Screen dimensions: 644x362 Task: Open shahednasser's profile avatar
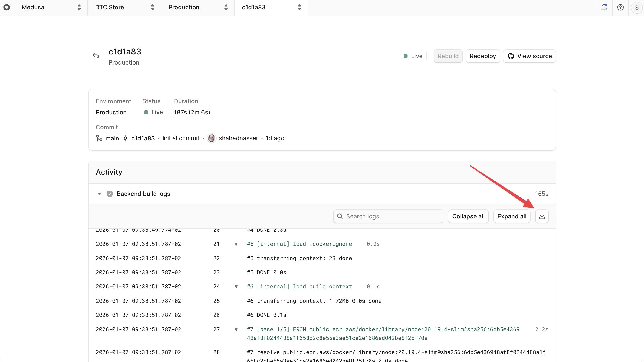212,138
